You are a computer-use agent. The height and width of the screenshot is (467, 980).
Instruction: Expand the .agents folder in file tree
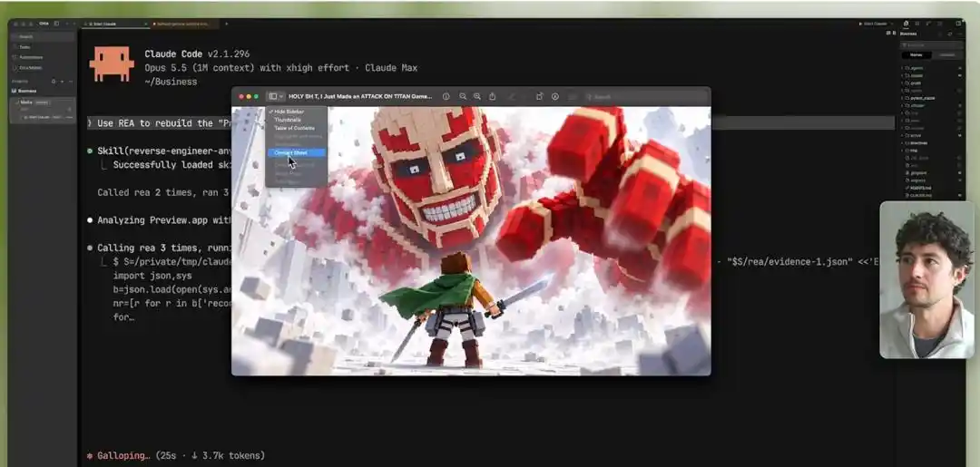click(x=931, y=68)
